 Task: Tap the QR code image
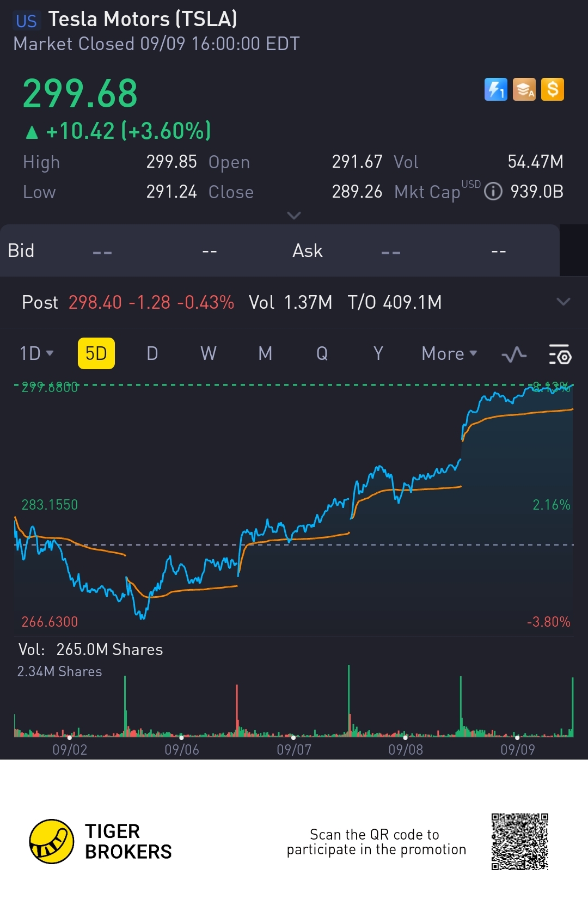(x=519, y=842)
